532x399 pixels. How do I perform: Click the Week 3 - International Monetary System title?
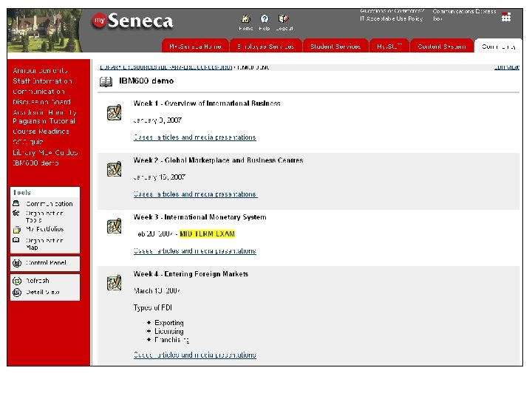coord(199,217)
